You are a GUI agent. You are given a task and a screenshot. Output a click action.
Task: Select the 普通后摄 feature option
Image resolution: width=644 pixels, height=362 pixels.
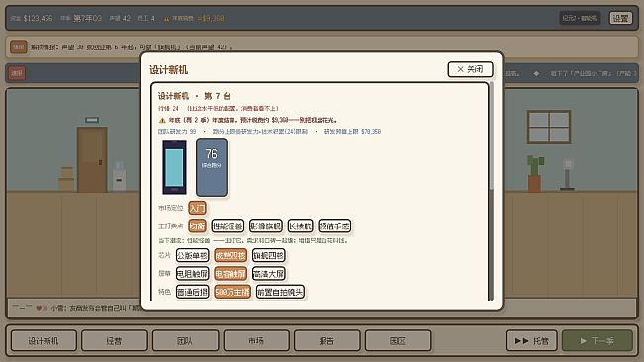[x=192, y=292]
